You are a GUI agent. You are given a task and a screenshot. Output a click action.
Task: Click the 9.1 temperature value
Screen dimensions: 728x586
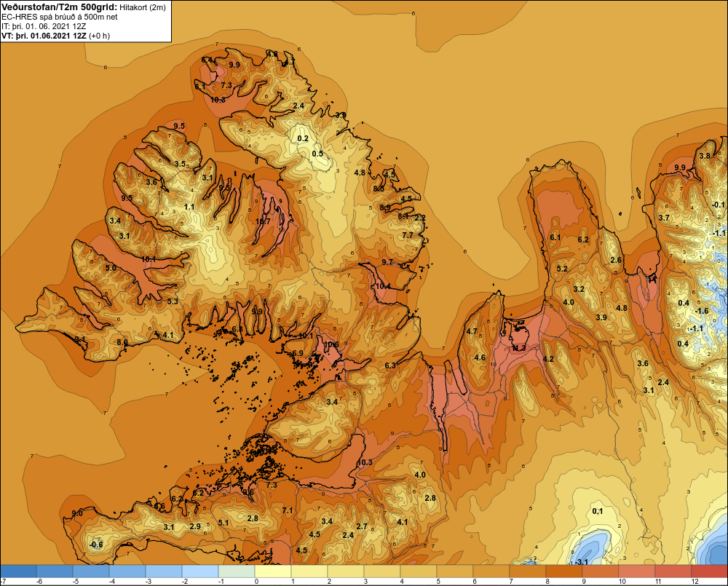click(x=80, y=339)
